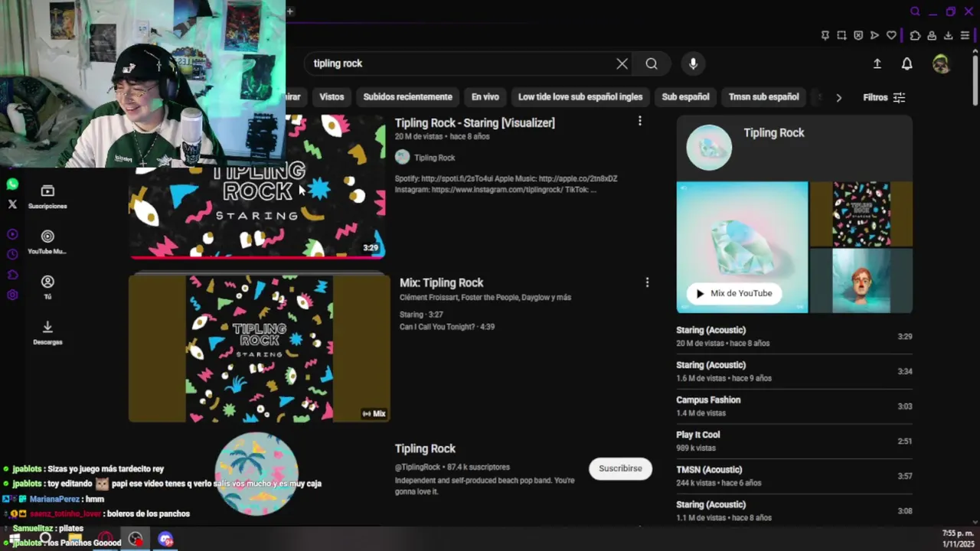Open Descargas in YouTube sidebar
Screen dimensions: 980x551
tap(47, 332)
